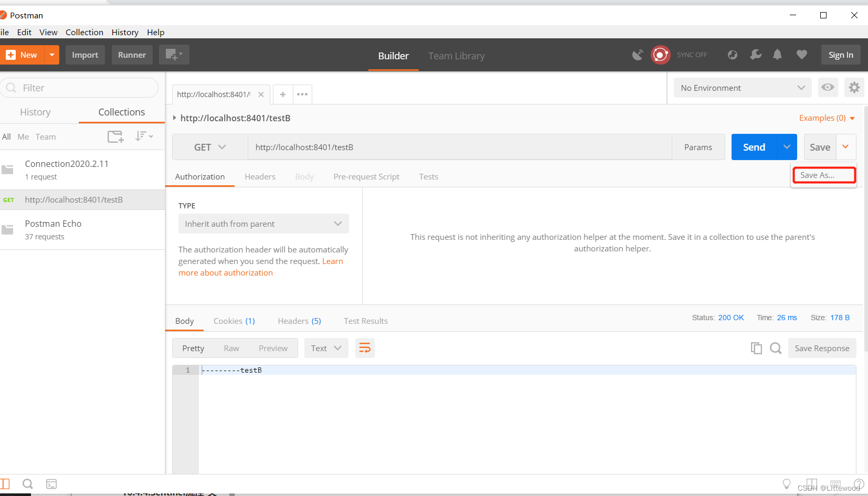Open the response Cookies (1) tab
Screen dimensions: 868x496
[x=234, y=321]
